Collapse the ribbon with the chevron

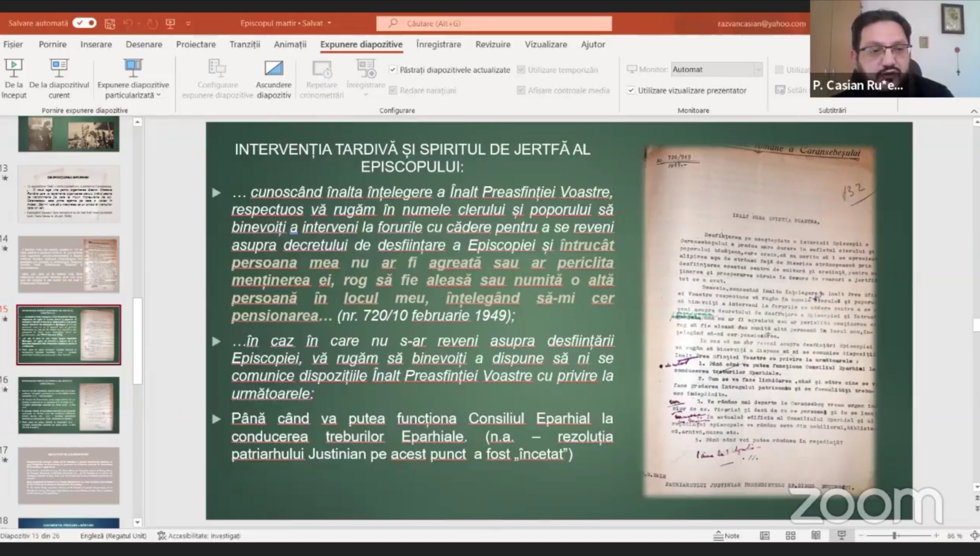(973, 111)
